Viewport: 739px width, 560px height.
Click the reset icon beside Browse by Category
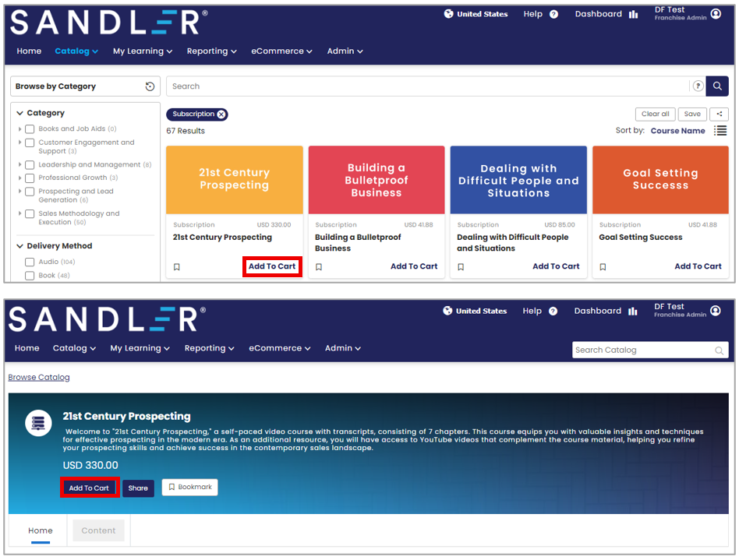pos(150,86)
